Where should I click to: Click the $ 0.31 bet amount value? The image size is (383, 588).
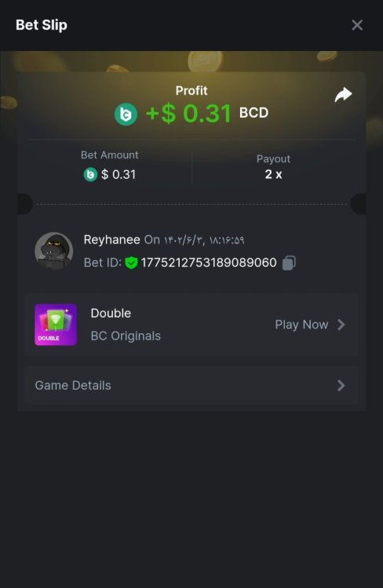(x=119, y=174)
